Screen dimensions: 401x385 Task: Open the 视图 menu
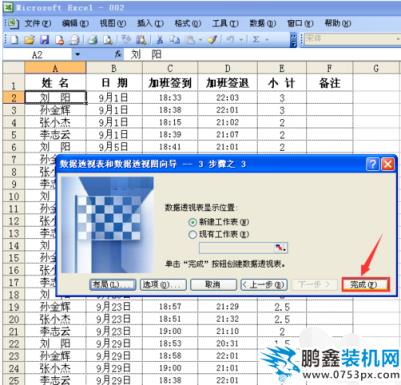click(x=113, y=23)
